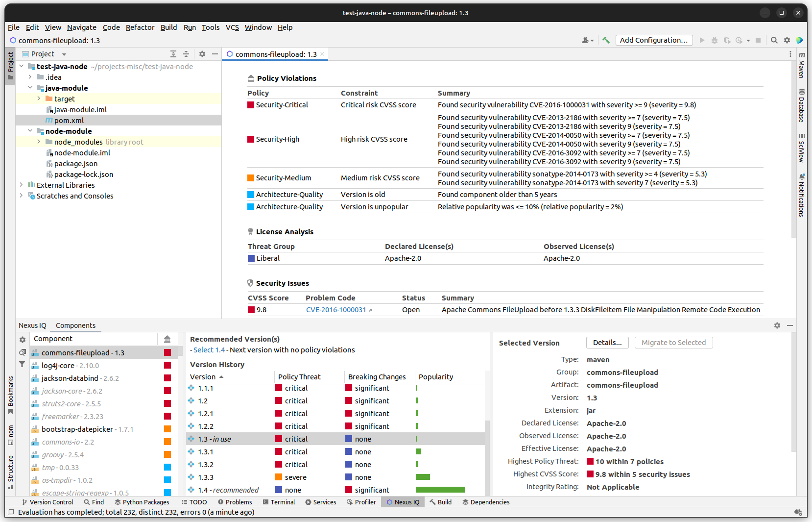Expand the target folder

39,99
